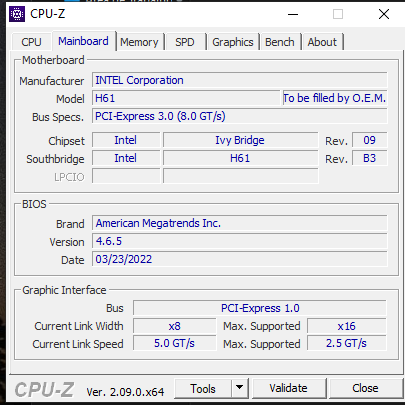Click the Chipset name Ivy Bridge
405x405 pixels.
(240, 140)
